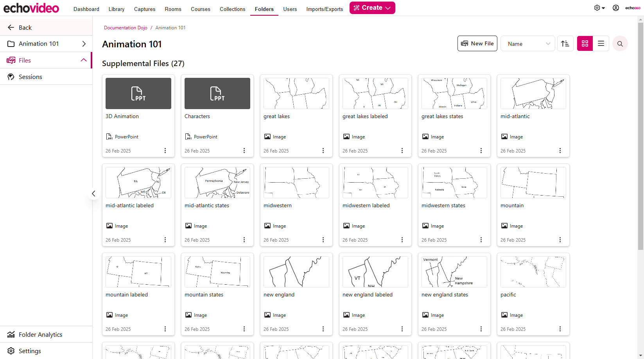Open the search files icon

pos(620,43)
